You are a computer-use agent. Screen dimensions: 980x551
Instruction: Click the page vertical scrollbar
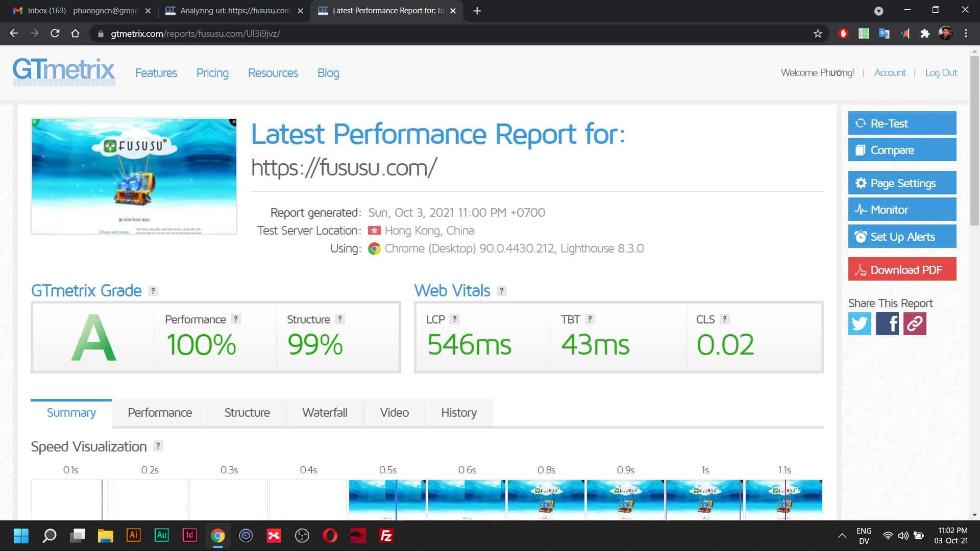pos(974,140)
